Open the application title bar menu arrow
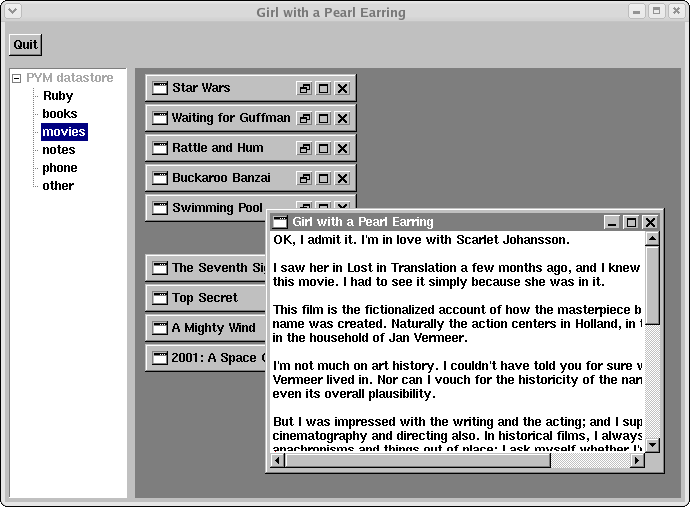690x507 pixels. 12,12
